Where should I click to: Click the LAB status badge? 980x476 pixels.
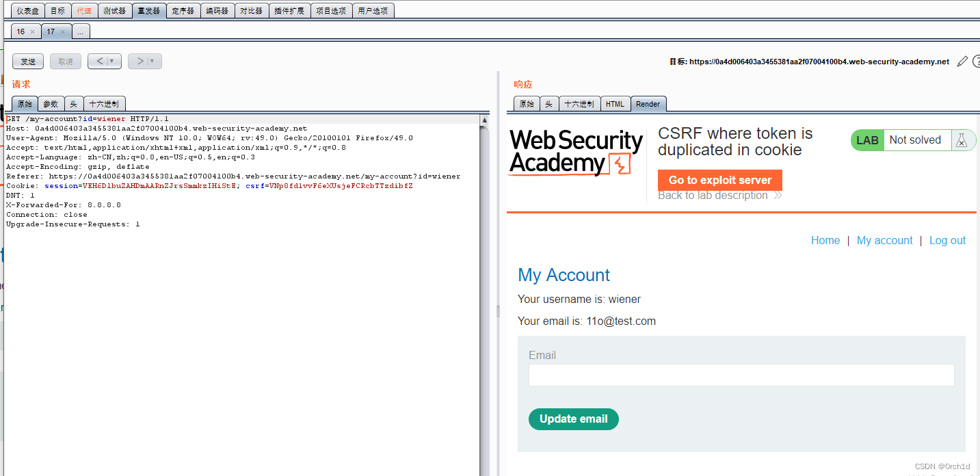867,140
